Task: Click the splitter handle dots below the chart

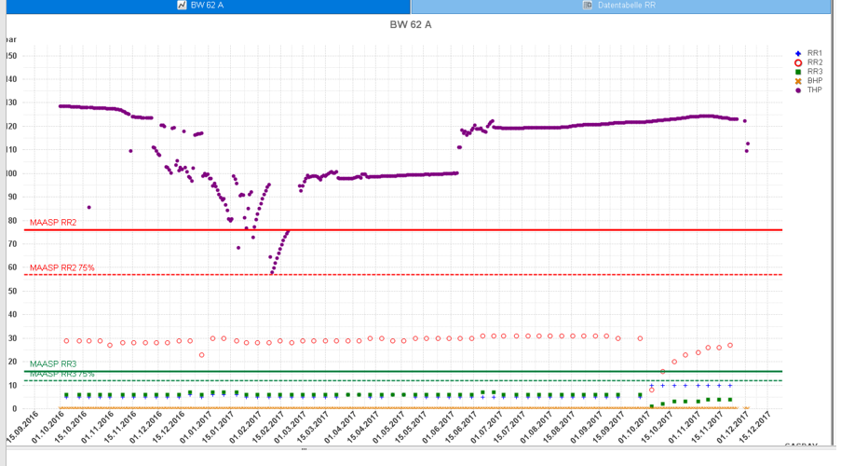Action: click(x=304, y=449)
